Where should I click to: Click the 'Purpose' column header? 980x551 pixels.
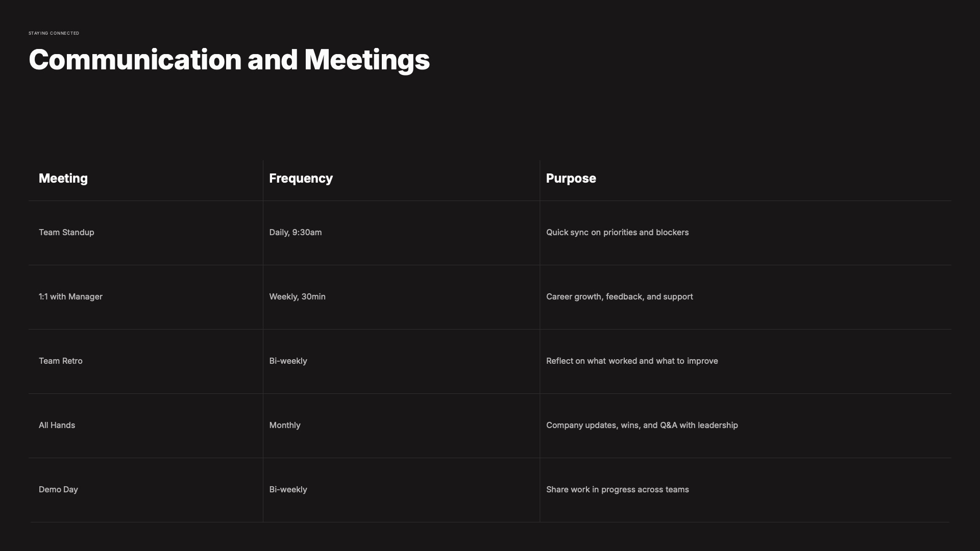[x=571, y=179]
